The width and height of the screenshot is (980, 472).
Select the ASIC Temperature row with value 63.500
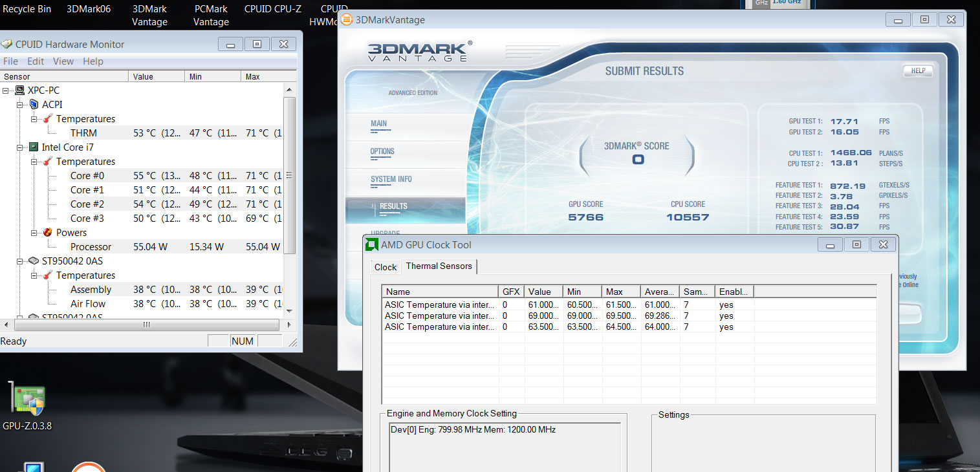point(629,327)
